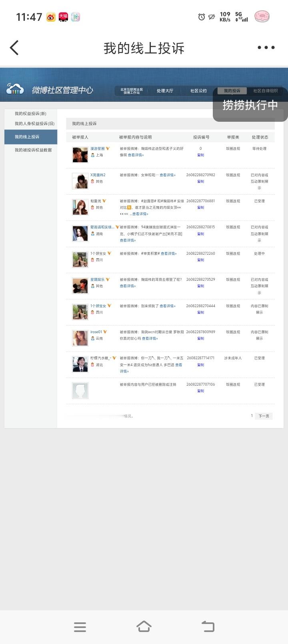
Task: Select 我的人身权益投诉(旧) in sidebar
Action: coord(34,123)
